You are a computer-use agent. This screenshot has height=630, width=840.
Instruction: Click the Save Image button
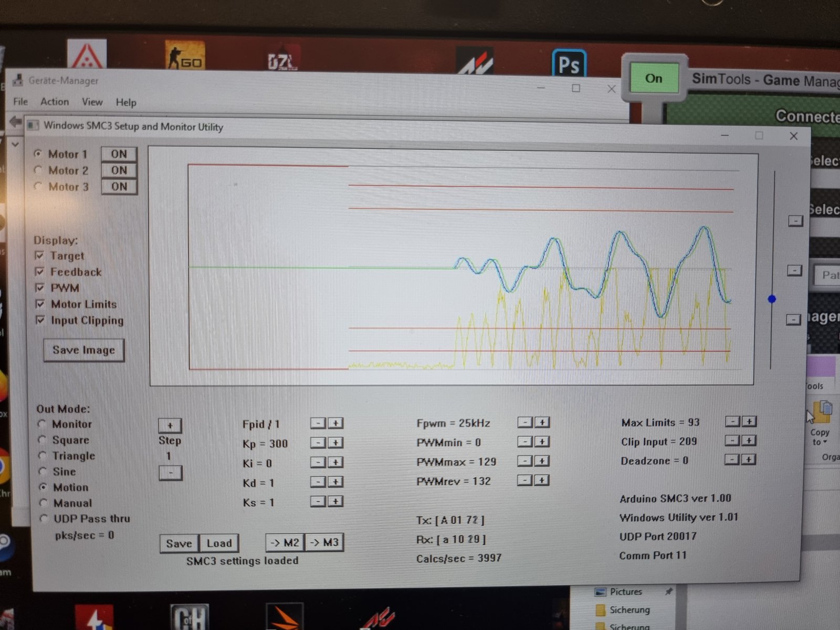click(84, 350)
